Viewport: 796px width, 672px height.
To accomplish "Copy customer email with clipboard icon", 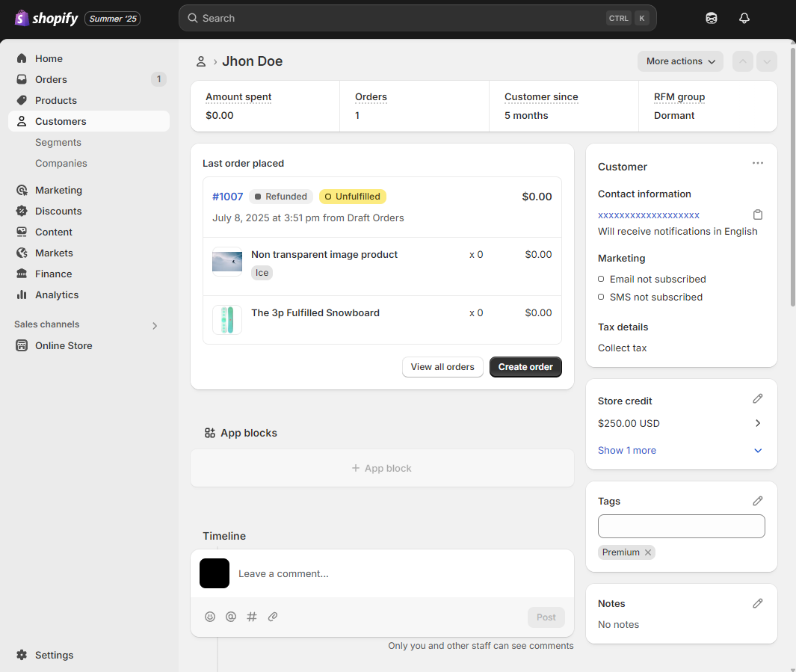I will [x=757, y=215].
